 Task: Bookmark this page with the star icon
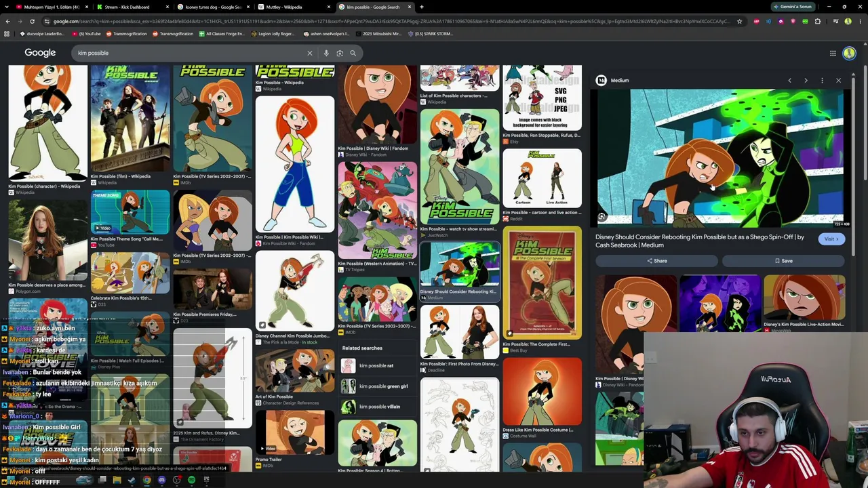[741, 21]
